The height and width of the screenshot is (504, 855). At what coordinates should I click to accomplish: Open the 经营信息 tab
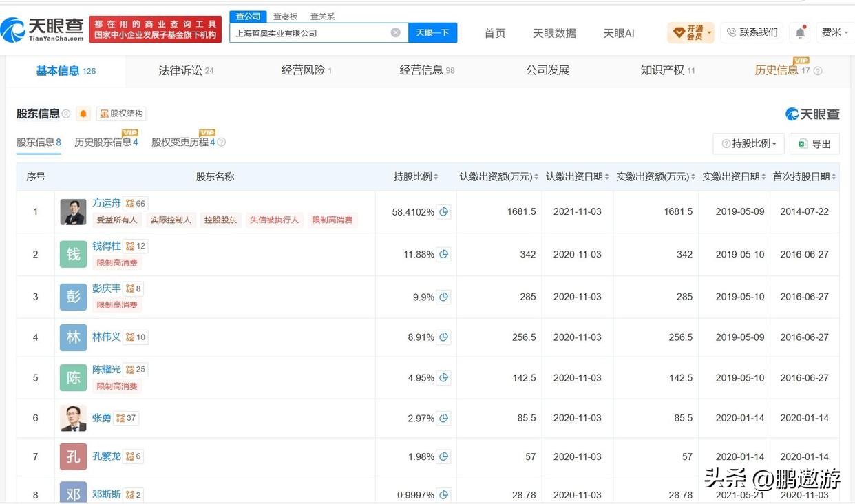coord(427,70)
